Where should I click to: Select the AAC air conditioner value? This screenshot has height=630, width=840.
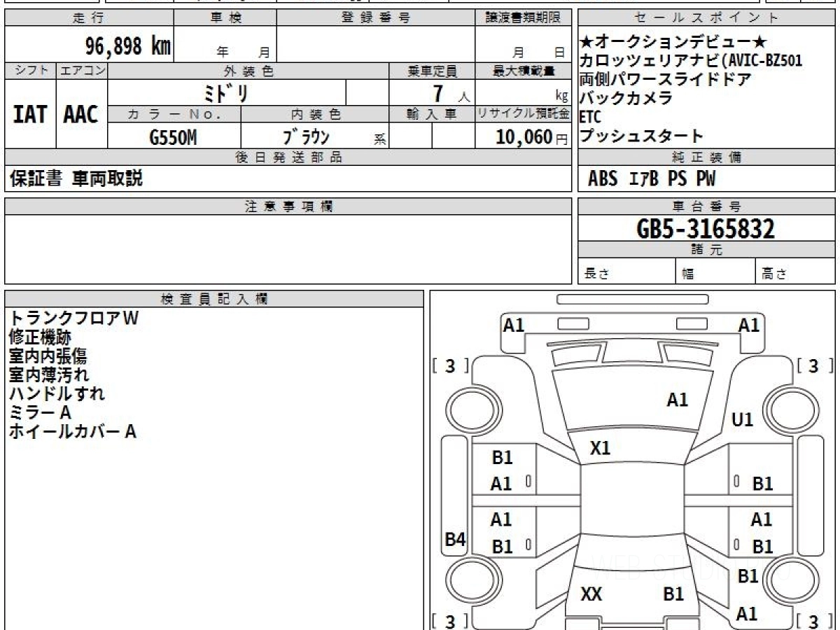(81, 115)
